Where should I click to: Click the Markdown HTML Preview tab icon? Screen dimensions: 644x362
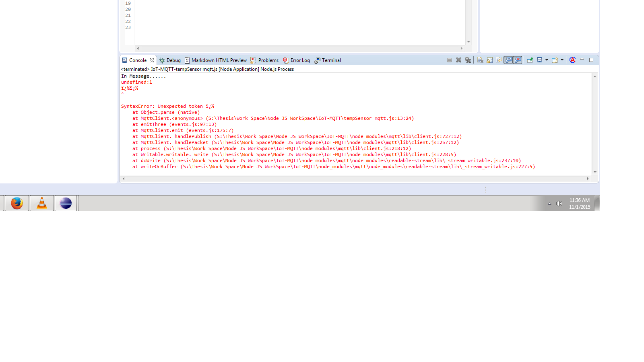coord(187,60)
